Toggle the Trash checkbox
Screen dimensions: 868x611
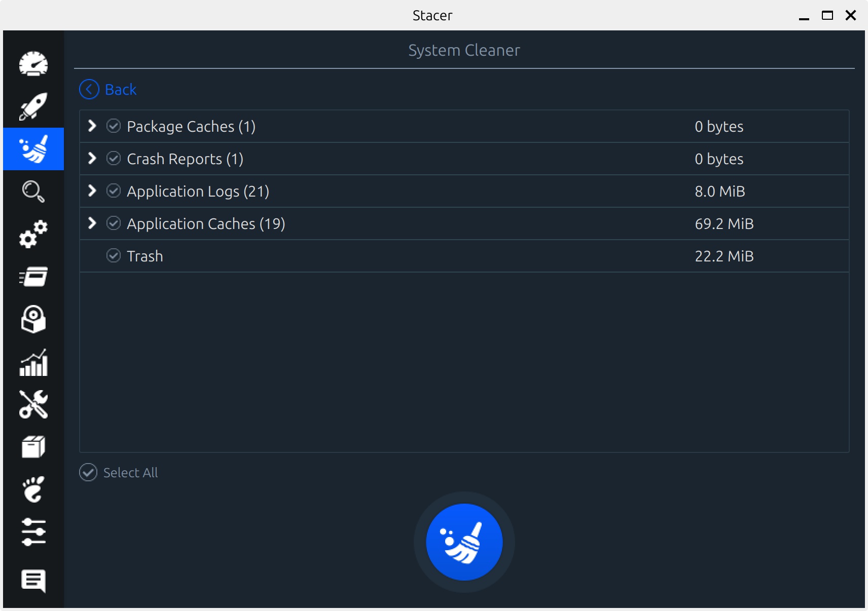click(x=114, y=256)
